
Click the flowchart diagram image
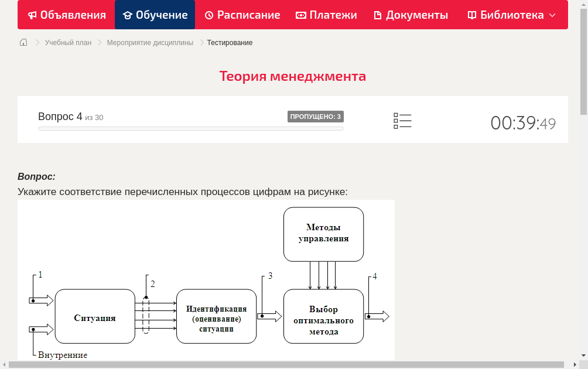point(206,281)
